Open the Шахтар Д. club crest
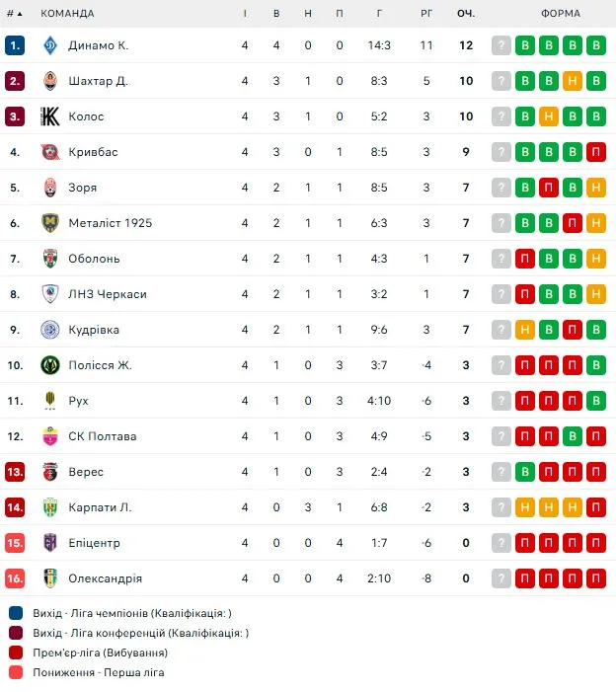 pos(50,81)
